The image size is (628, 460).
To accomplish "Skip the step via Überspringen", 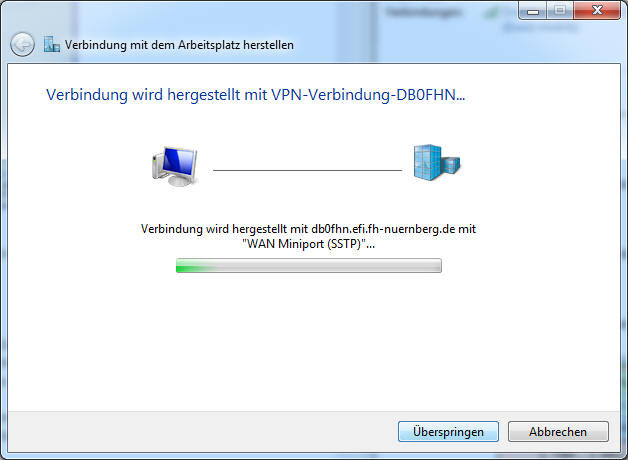I will [x=448, y=432].
